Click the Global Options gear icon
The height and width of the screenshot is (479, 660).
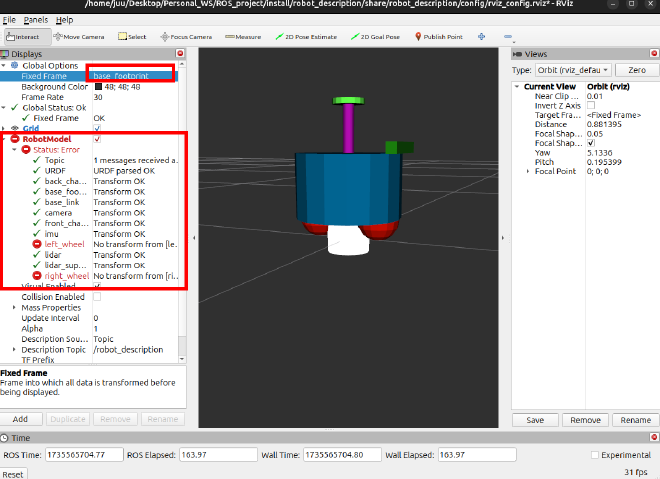(x=15, y=65)
